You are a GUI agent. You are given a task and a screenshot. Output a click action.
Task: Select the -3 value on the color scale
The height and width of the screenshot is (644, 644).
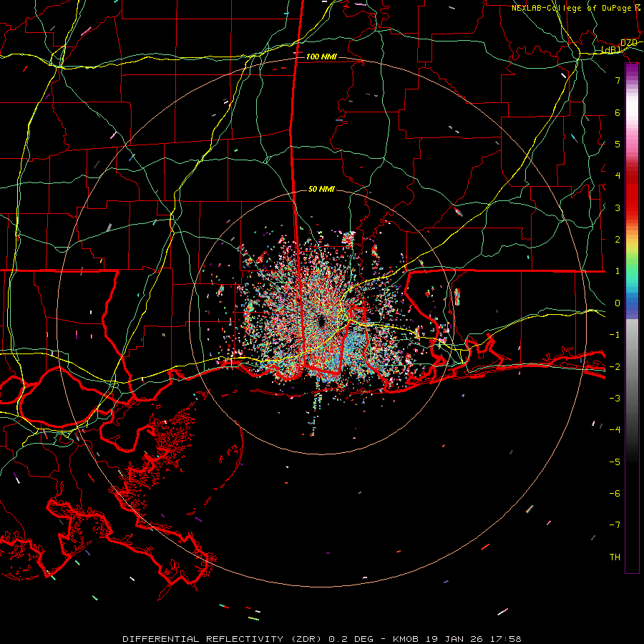615,399
